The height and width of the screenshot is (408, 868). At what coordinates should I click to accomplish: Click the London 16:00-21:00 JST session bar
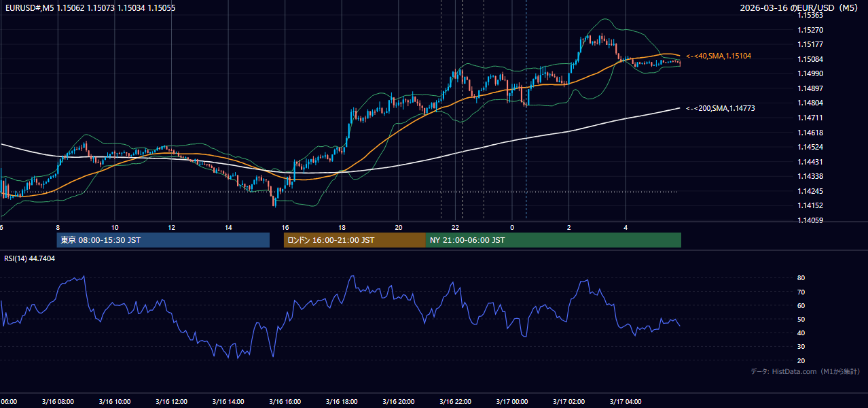click(355, 240)
